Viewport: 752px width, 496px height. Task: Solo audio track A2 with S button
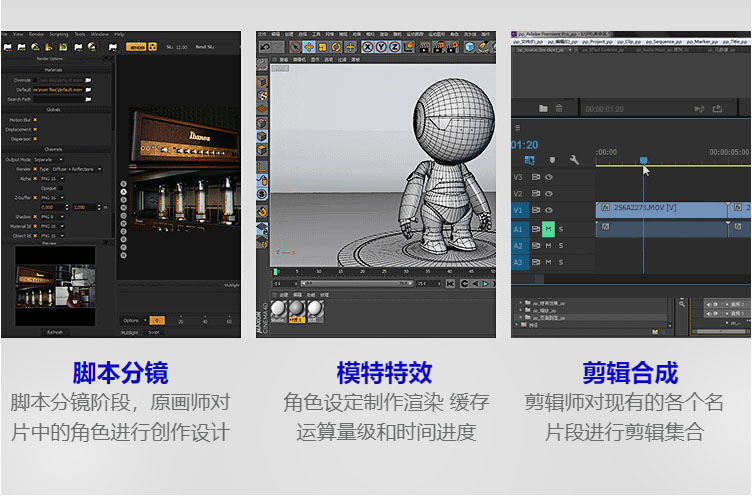tap(561, 246)
